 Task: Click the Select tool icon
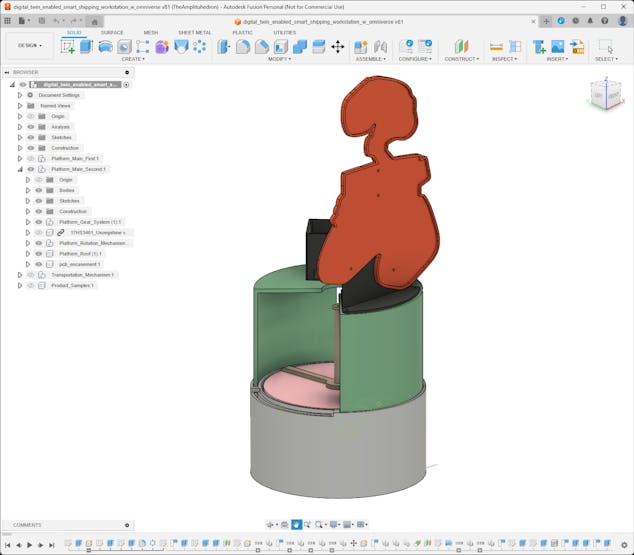coord(605,46)
